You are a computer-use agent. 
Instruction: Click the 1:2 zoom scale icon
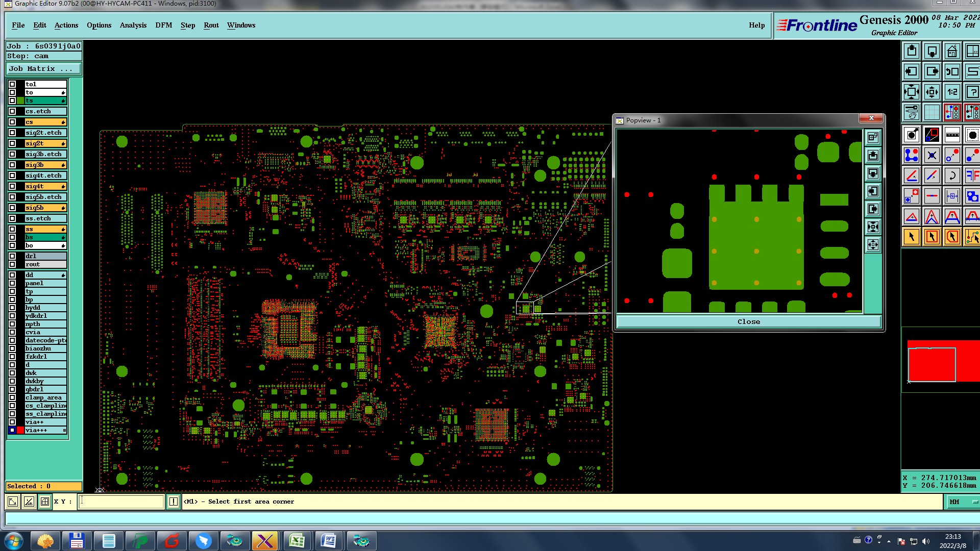(952, 92)
